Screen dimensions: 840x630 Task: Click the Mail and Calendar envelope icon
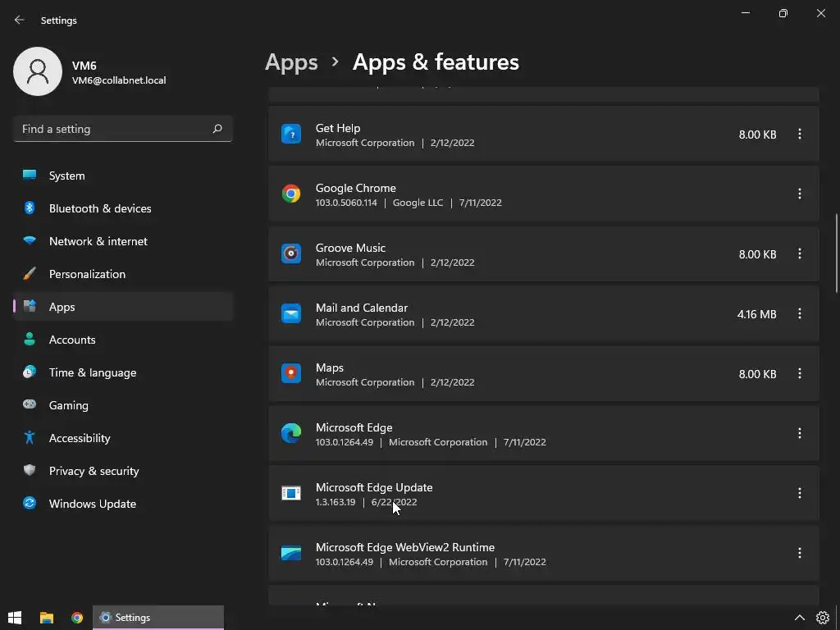[x=291, y=313]
